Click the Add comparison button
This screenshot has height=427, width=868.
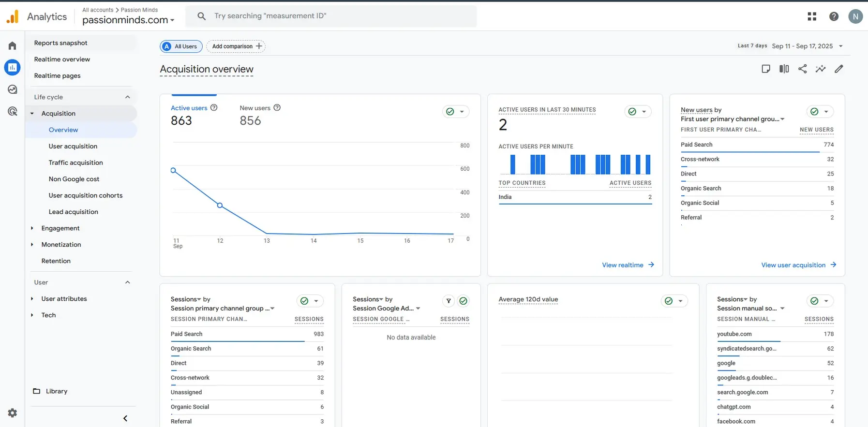coord(236,46)
